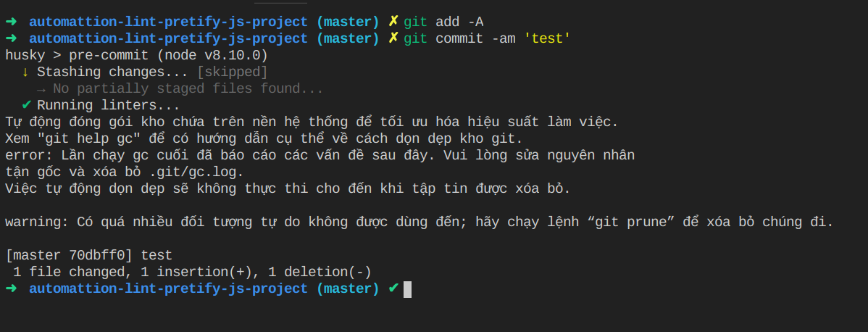Click the green arrow on first prompt line
Image resolution: width=868 pixels, height=332 pixels.
point(11,22)
